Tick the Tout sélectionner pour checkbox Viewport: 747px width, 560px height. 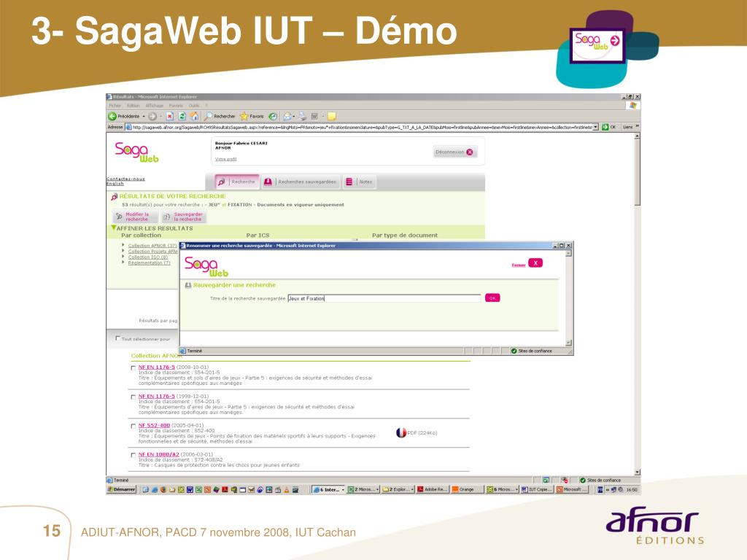[117, 338]
